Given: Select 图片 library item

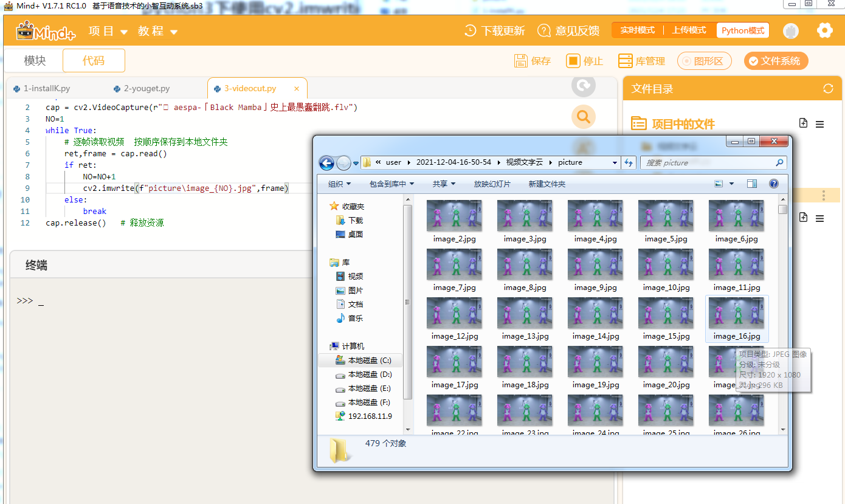Looking at the screenshot, I should pos(350,290).
